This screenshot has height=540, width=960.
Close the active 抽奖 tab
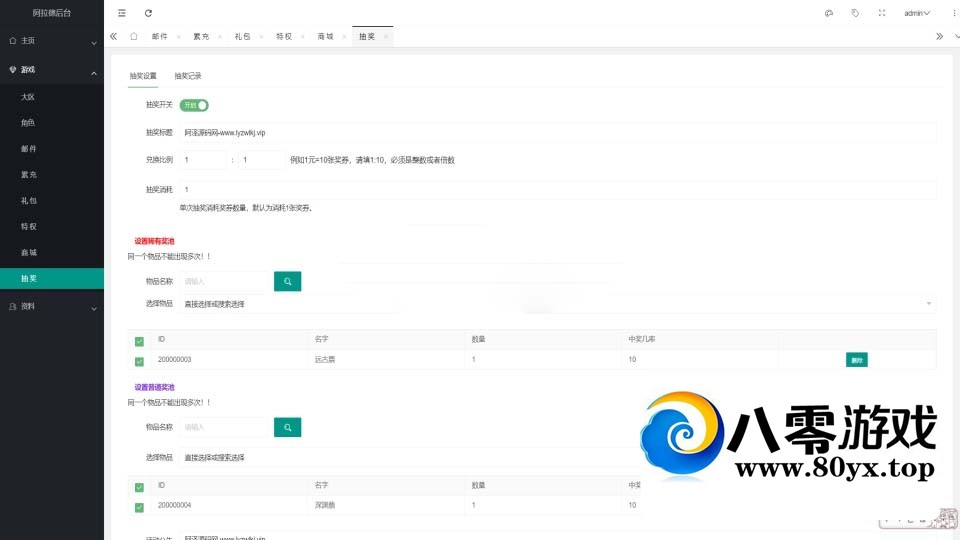tap(386, 37)
